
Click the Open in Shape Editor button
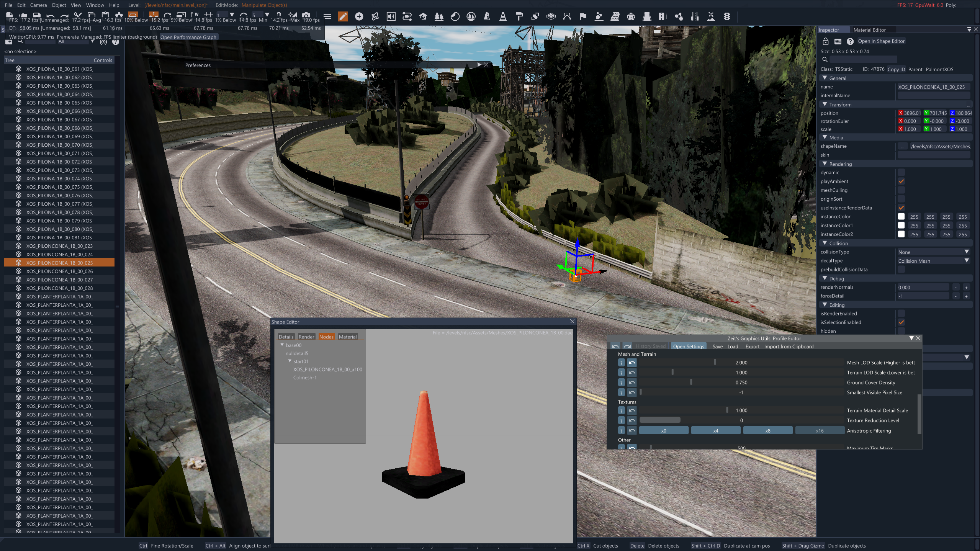coord(881,41)
